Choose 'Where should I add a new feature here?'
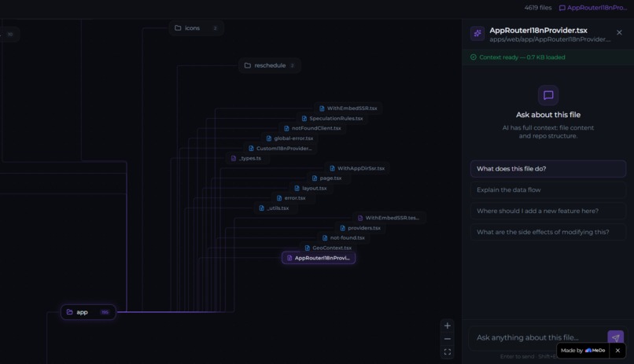 pyautogui.click(x=548, y=211)
